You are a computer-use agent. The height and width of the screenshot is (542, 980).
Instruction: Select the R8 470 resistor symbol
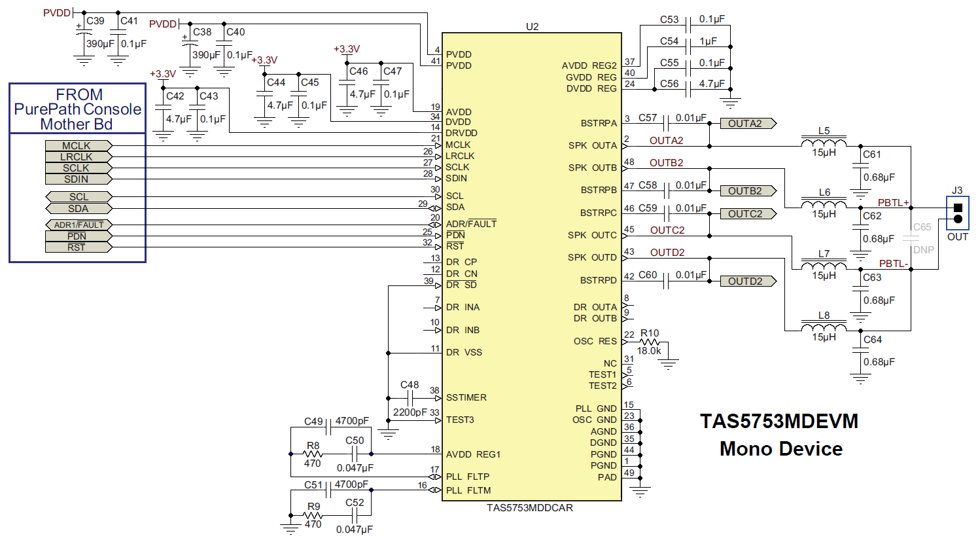[x=313, y=454]
